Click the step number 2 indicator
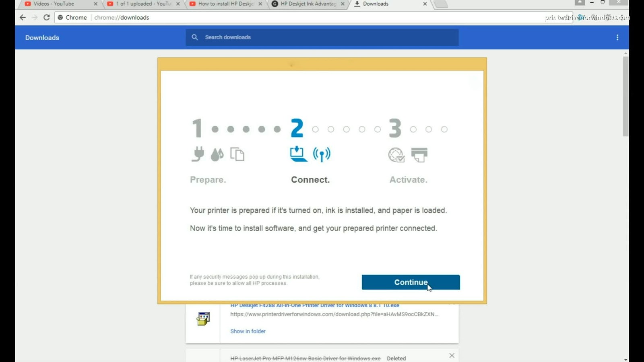 pos(297,128)
